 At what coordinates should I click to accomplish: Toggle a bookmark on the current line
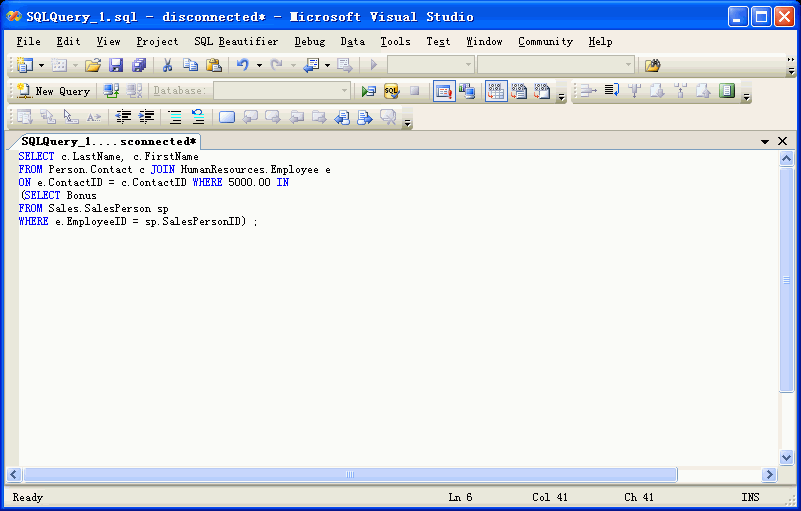(227, 117)
